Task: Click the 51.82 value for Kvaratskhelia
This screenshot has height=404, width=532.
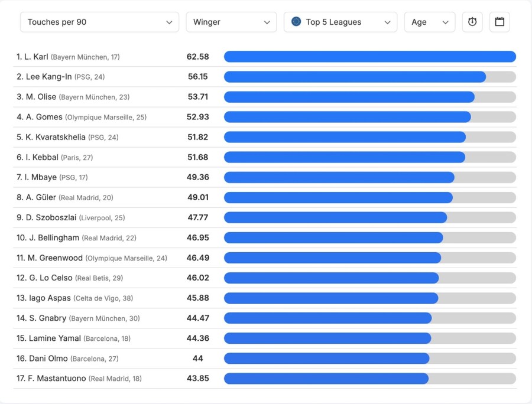Action: click(198, 137)
